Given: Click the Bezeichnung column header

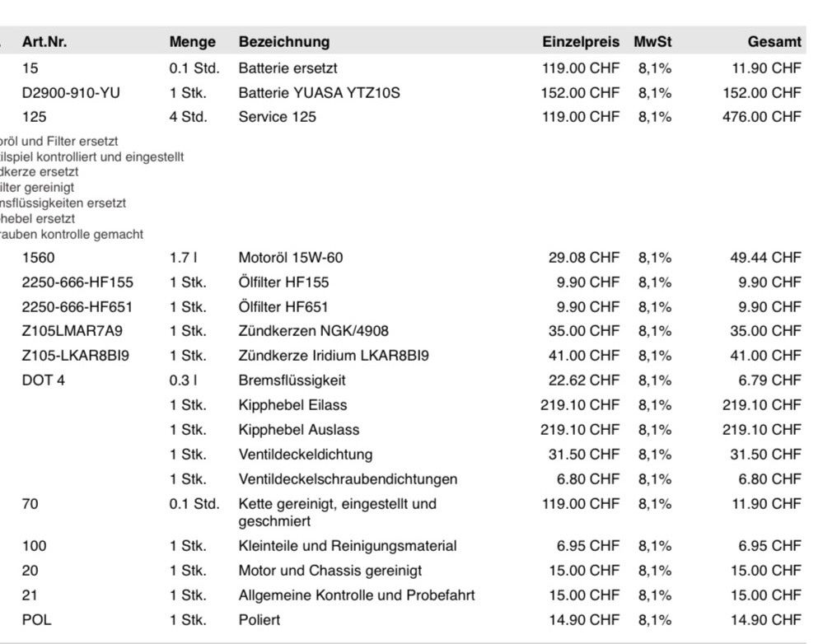Looking at the screenshot, I should coord(284,42).
